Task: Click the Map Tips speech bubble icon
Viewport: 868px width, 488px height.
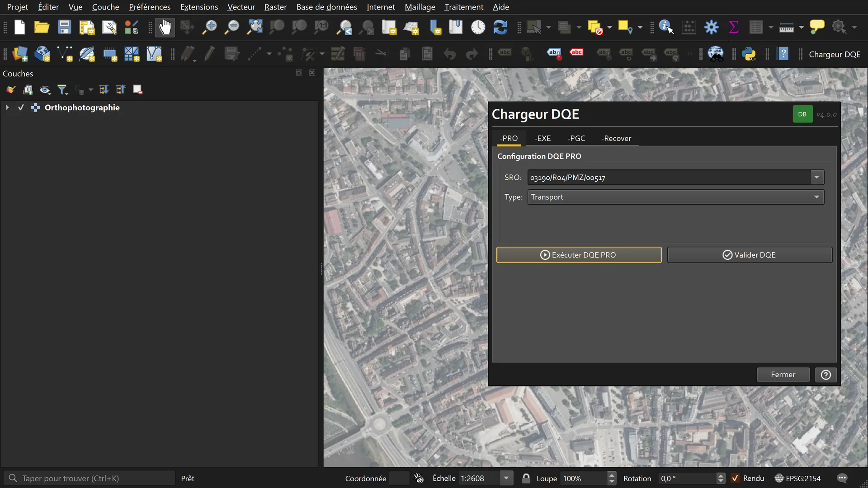Action: 817,27
